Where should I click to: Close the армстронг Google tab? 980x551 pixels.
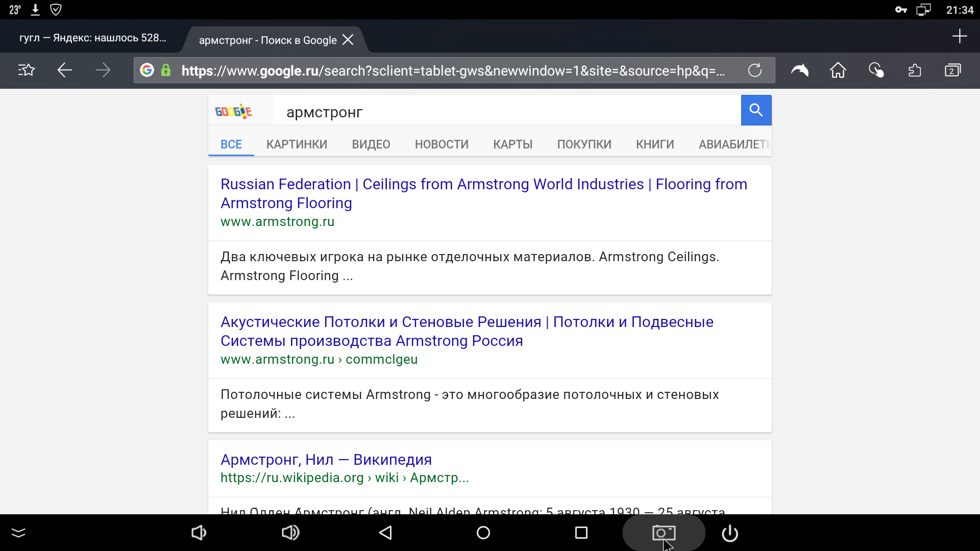[x=348, y=40]
